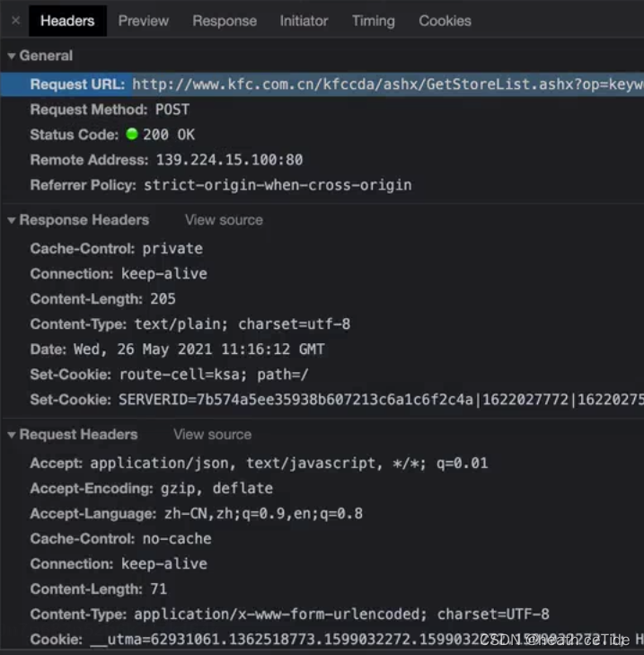Select the value strict-origin-when-cross-origin

tap(278, 185)
